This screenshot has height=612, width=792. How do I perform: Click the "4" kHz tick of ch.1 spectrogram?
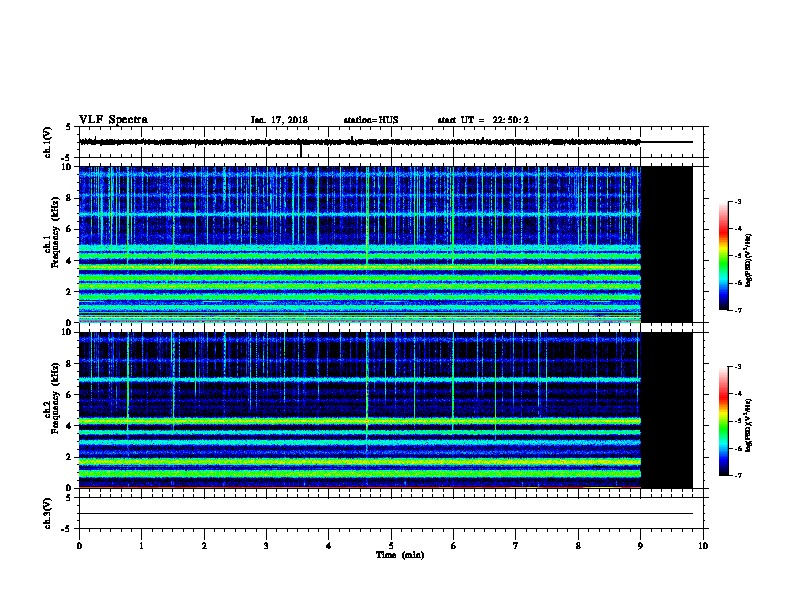(x=70, y=261)
